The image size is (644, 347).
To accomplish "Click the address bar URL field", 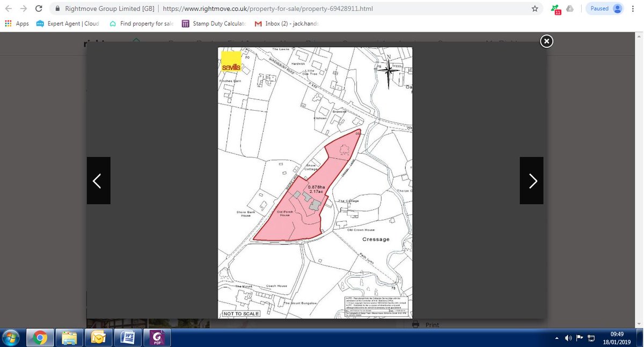I will (295, 9).
